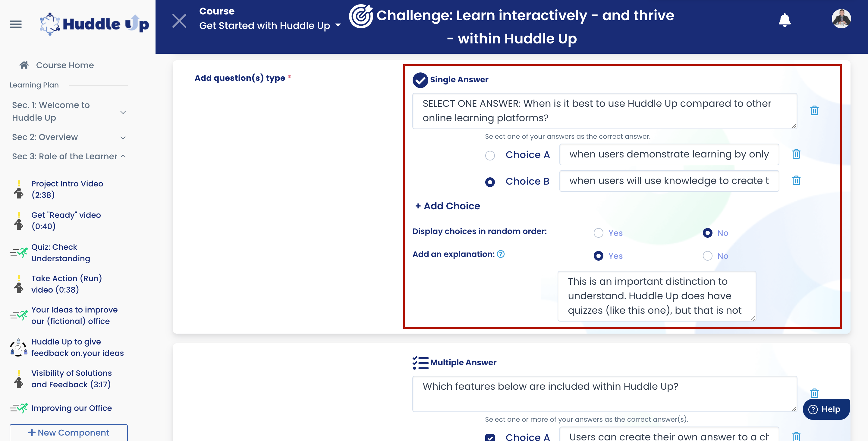
Task: Click the + Add Choice link
Action: 448,206
